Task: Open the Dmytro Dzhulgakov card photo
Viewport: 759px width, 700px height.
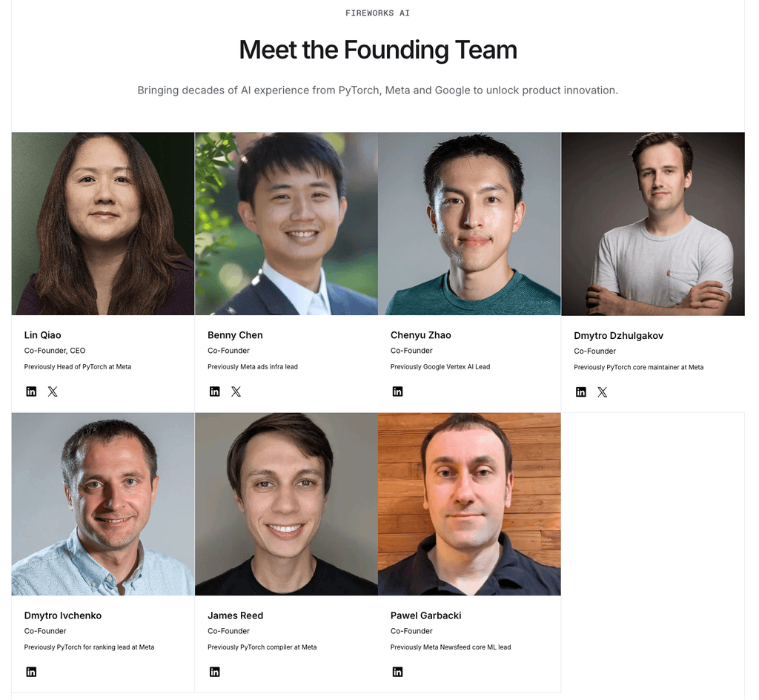Action: [653, 224]
